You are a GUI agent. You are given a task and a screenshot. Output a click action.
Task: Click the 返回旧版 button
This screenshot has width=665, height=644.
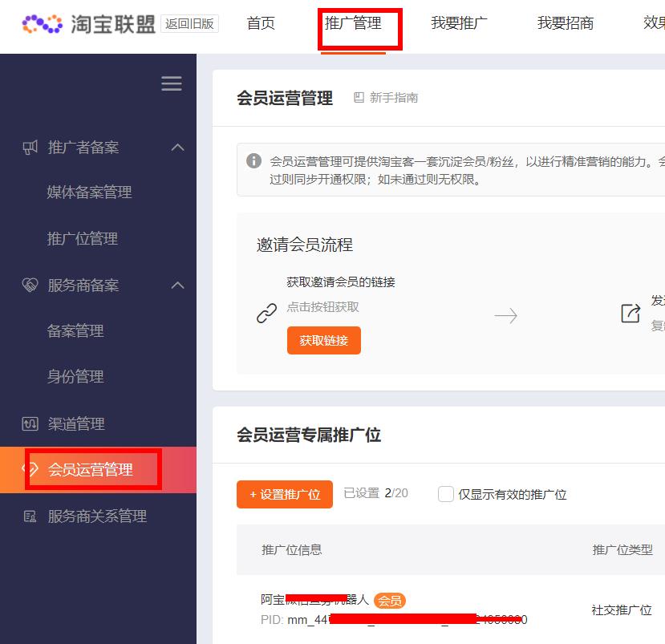pos(189,24)
